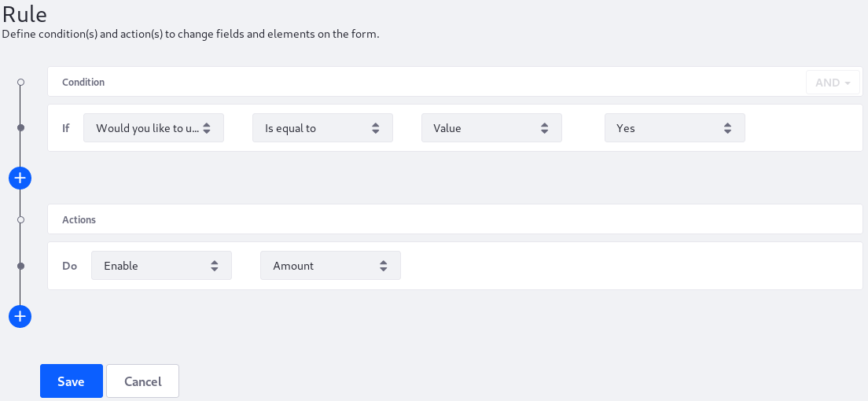
Task: Save the rule
Action: (72, 381)
